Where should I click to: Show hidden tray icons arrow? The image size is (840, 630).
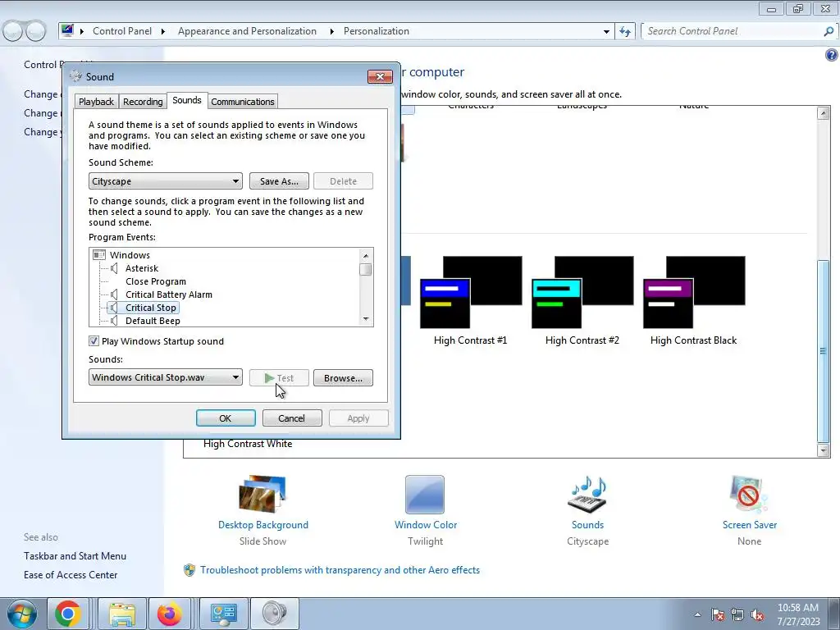697,614
